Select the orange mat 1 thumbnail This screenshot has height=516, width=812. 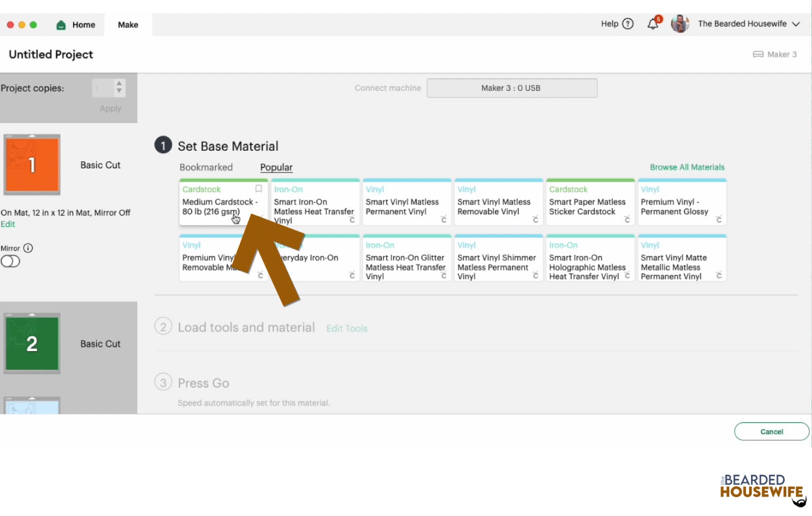32,165
